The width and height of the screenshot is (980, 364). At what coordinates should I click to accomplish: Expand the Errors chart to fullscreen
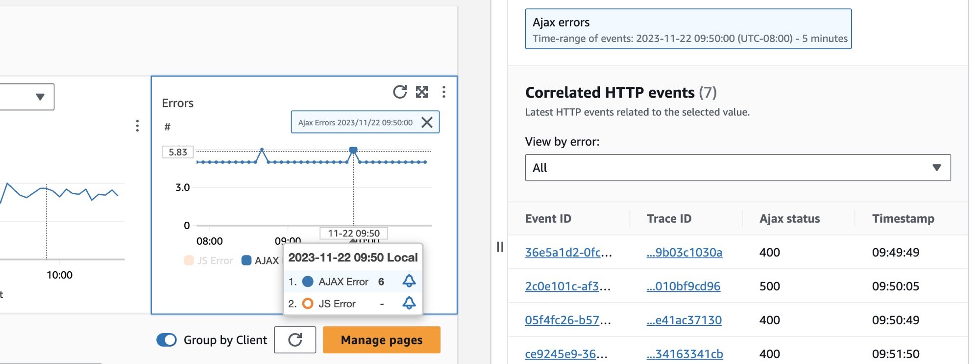[x=422, y=92]
